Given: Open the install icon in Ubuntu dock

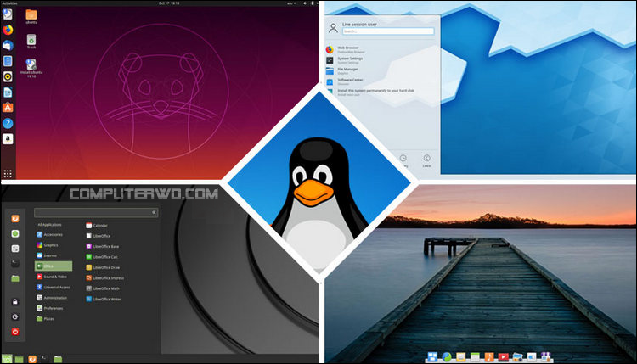Looking at the screenshot, I should click(8, 14).
